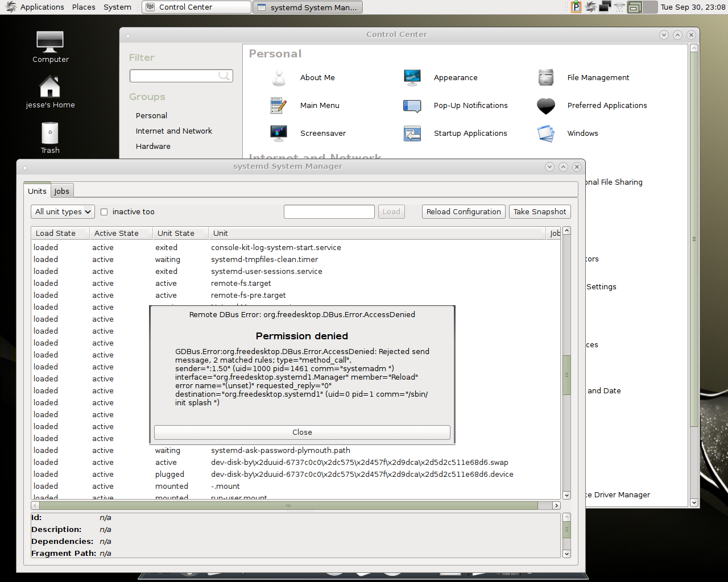Click the Load button

click(391, 211)
